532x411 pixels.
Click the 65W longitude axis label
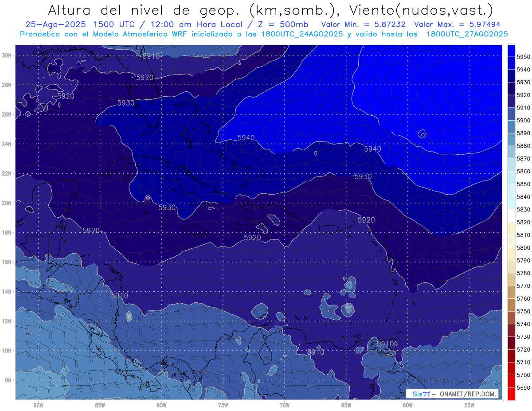pos(346,406)
